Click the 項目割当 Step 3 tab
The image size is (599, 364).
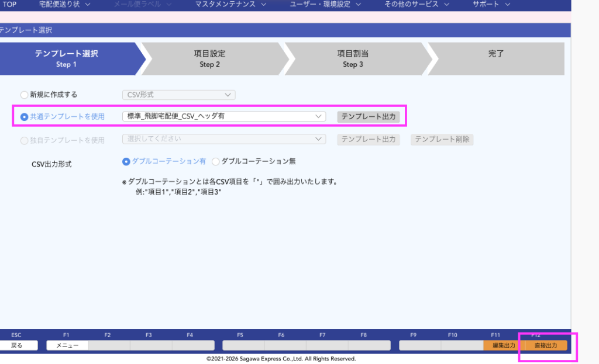click(x=353, y=58)
